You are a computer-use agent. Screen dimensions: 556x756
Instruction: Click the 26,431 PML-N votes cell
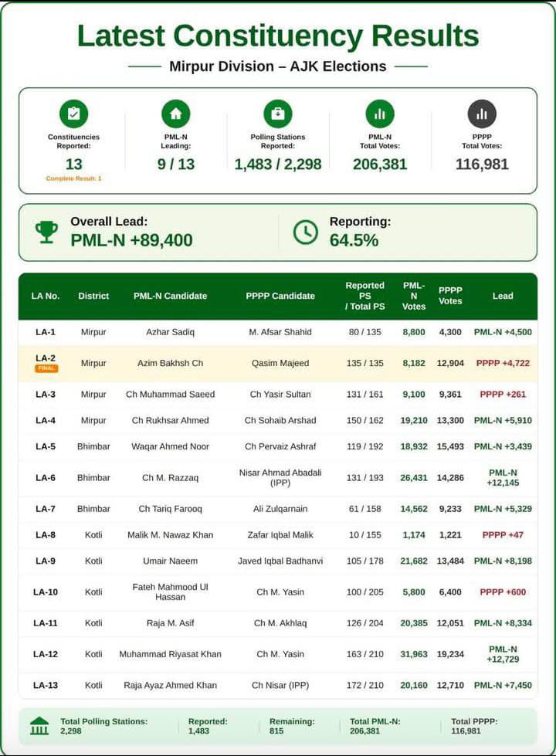click(414, 478)
